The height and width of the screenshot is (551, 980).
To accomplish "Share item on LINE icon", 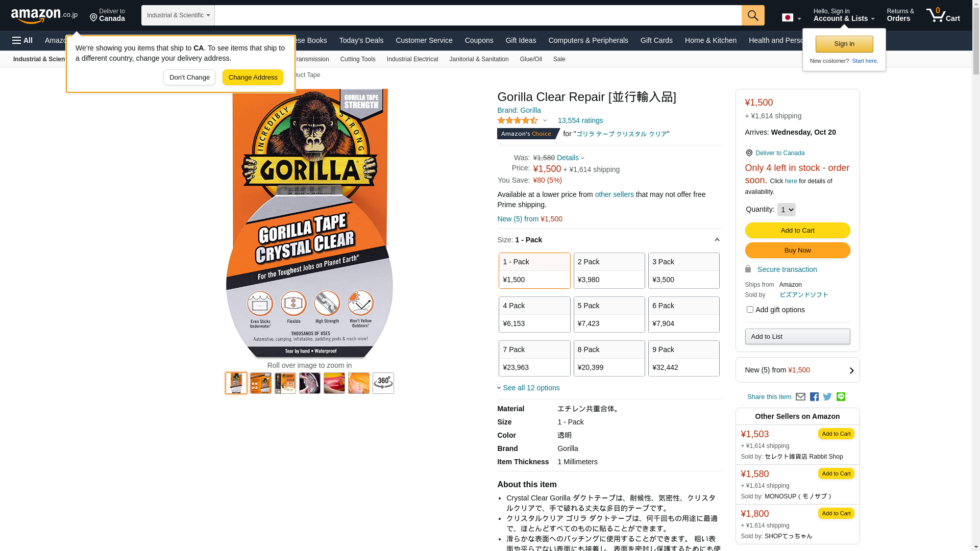I will click(x=841, y=397).
